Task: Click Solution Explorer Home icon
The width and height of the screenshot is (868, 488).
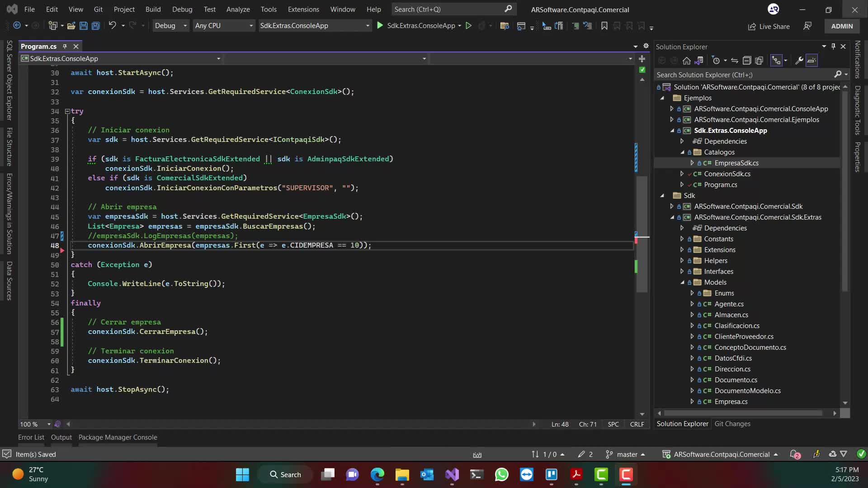Action: point(687,61)
